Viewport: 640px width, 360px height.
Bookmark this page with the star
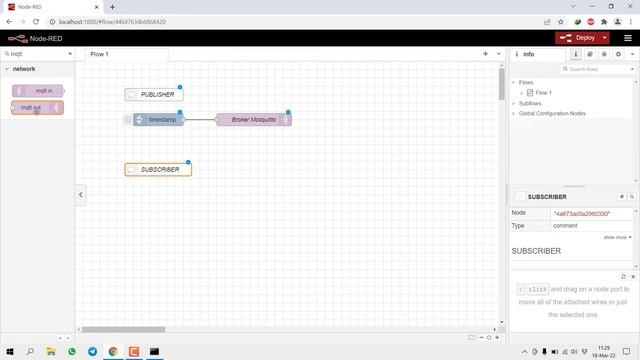pos(561,22)
